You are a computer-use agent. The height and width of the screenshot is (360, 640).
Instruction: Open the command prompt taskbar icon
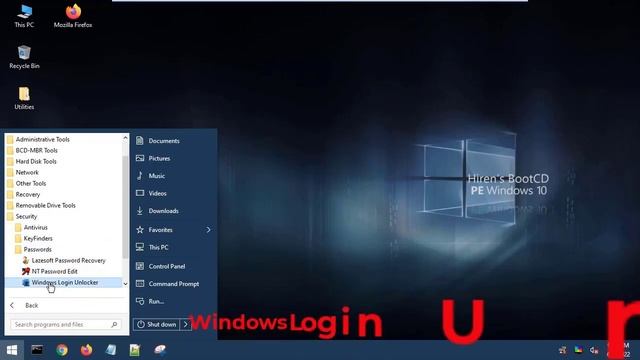click(37, 350)
